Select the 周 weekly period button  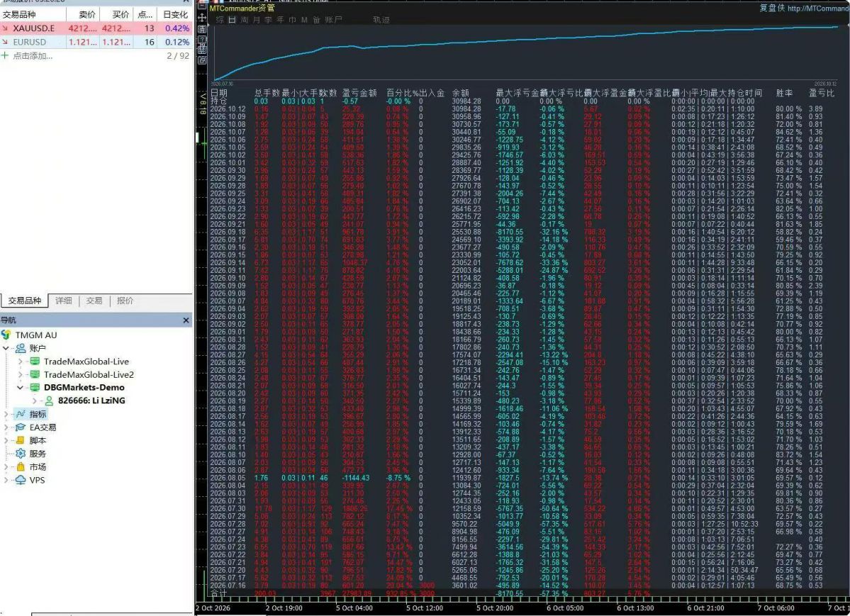tap(245, 20)
